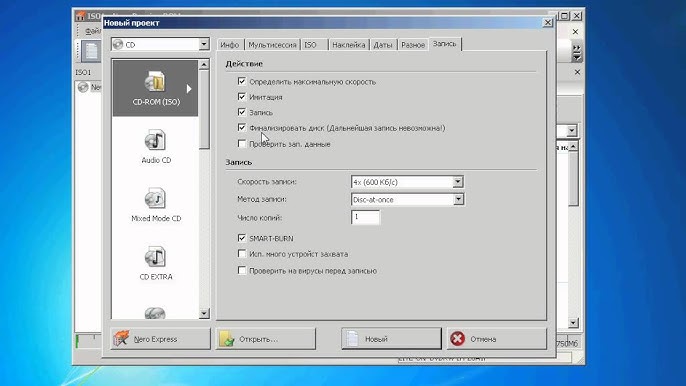Click the partially visible disc icon below CD EXTRA
This screenshot has height=386, width=686.
tap(155, 312)
